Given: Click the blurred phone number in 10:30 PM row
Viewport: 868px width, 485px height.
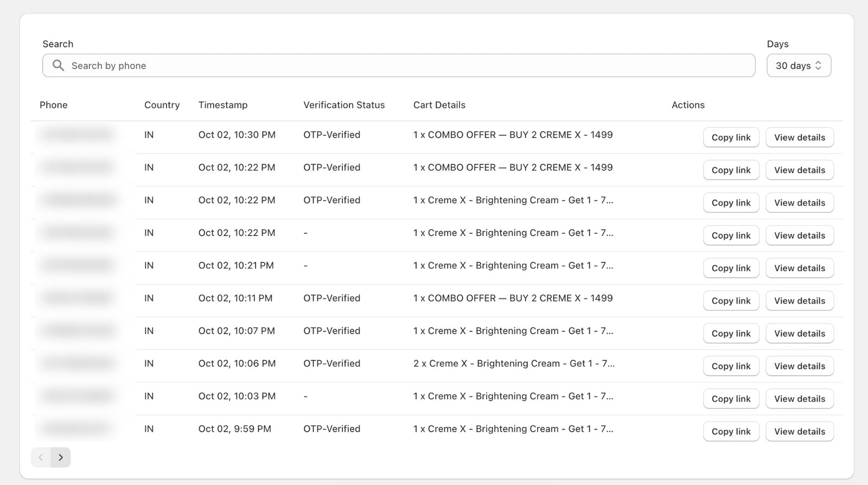Looking at the screenshot, I should pyautogui.click(x=78, y=134).
